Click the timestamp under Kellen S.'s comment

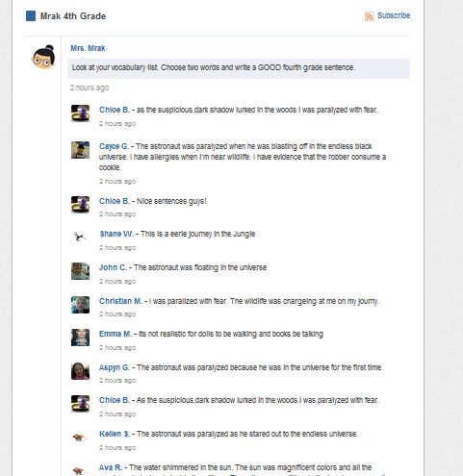117,447
